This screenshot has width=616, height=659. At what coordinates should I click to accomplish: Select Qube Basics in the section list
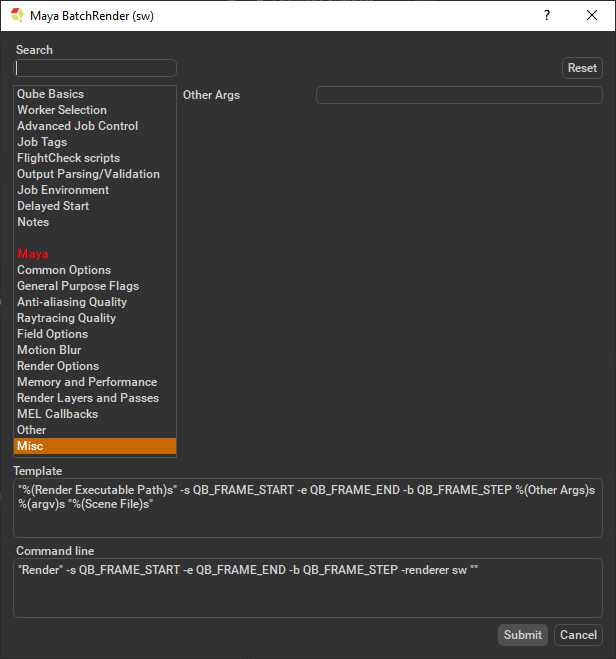[x=50, y=94]
